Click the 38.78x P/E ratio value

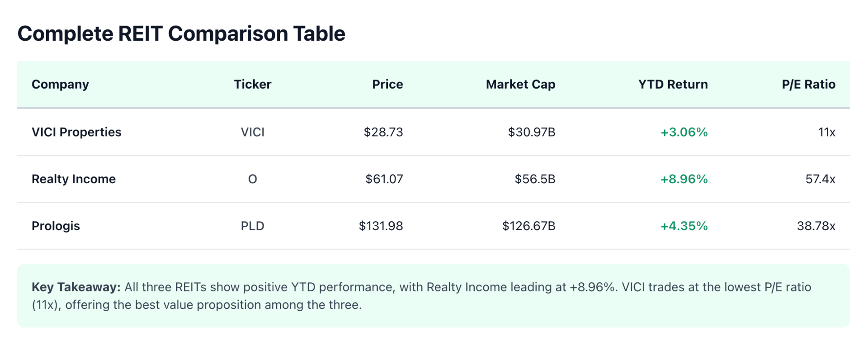coord(816,226)
